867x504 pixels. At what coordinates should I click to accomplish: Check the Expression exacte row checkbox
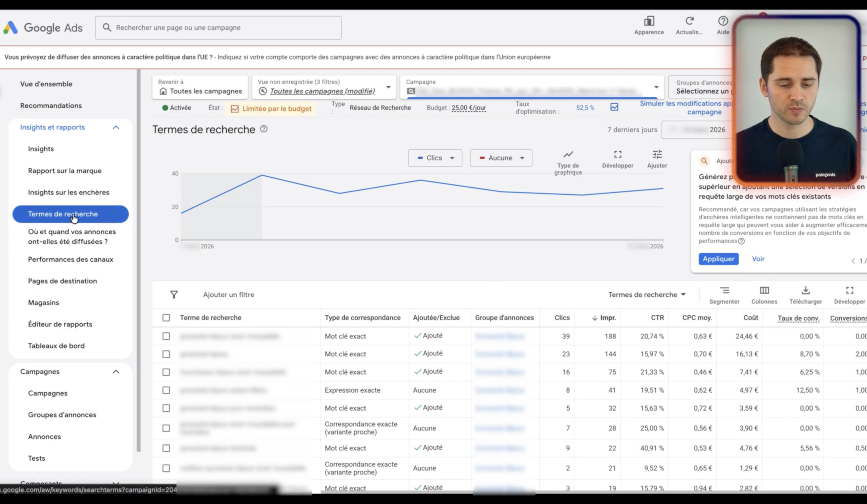(x=166, y=390)
